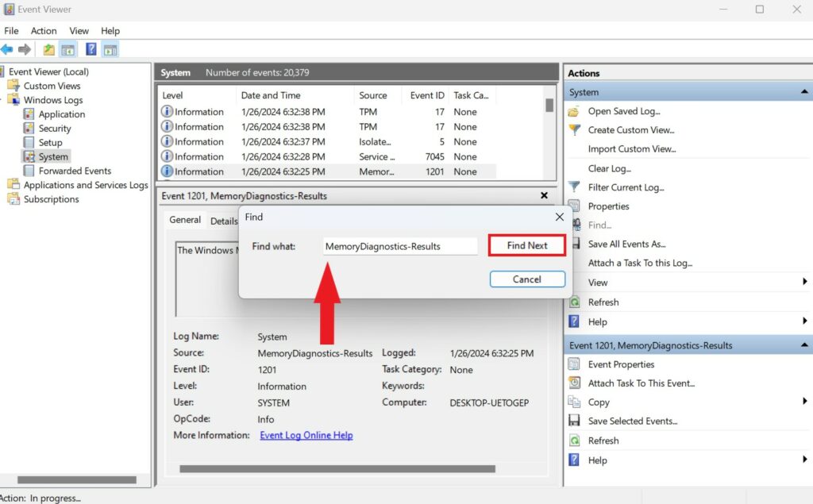Screen dimensions: 813x504
Task: Open the Action menu
Action: pos(44,31)
